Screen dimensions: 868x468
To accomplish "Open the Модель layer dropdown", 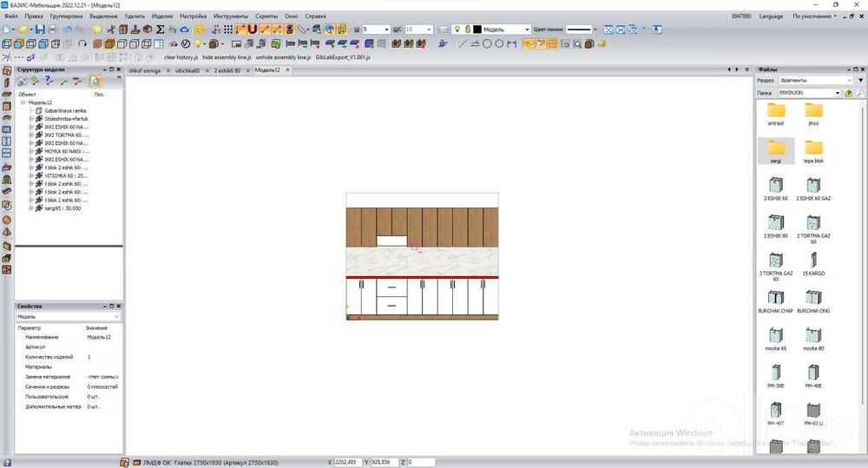I will click(x=527, y=30).
